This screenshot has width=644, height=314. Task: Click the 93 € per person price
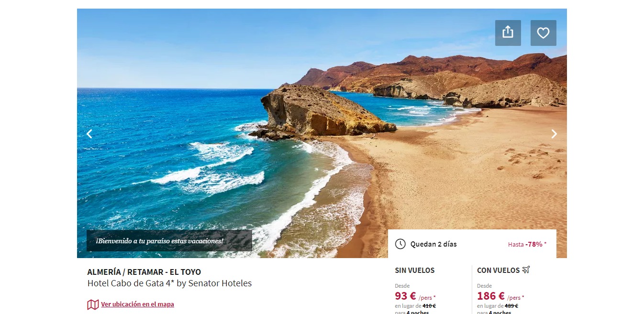[x=415, y=296]
